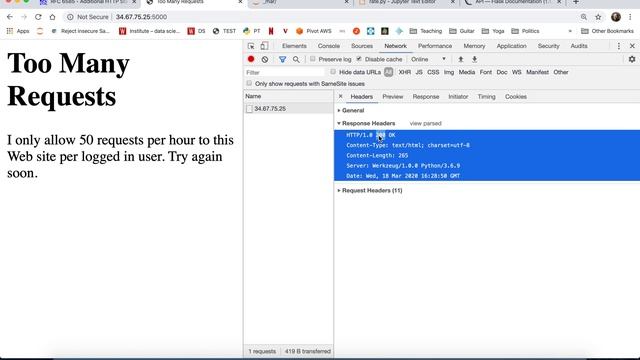This screenshot has width=640, height=360.
Task: Go to the home page icon
Action: click(52, 17)
